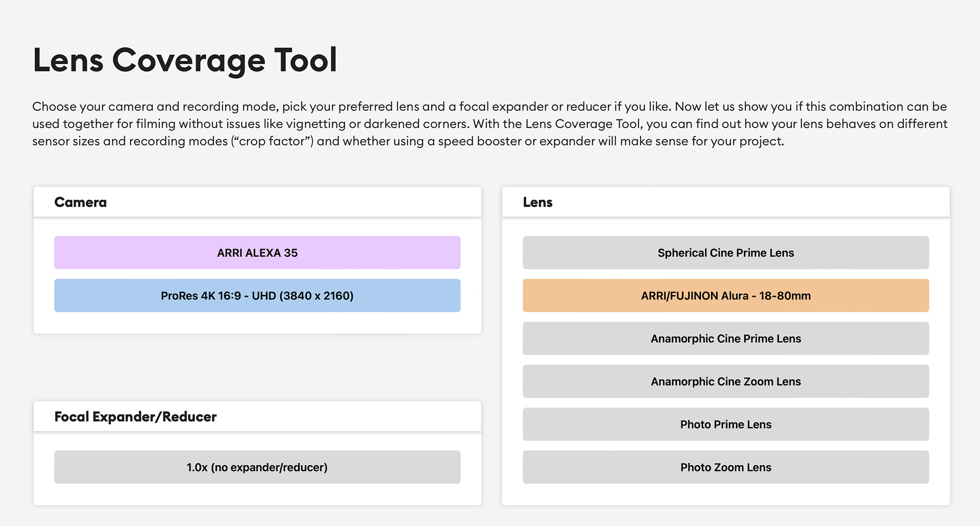Select Photo Zoom Lens category
Viewport: 980px width, 526px height.
726,467
